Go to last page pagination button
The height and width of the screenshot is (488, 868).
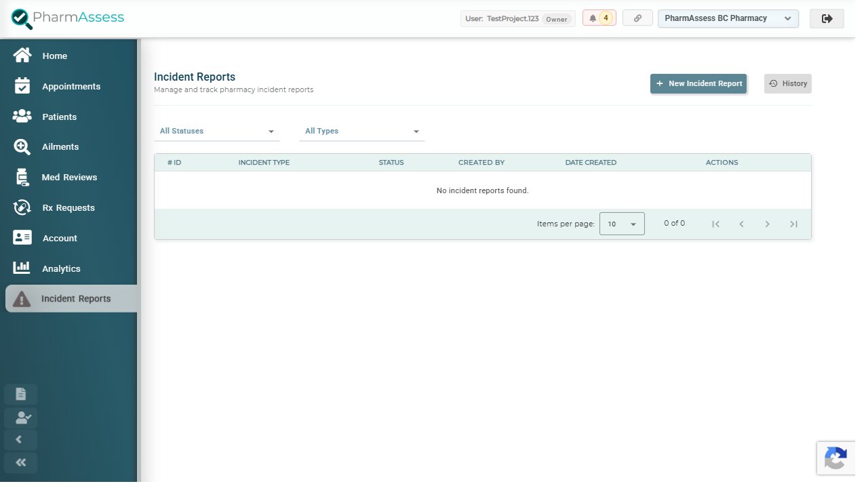(793, 224)
